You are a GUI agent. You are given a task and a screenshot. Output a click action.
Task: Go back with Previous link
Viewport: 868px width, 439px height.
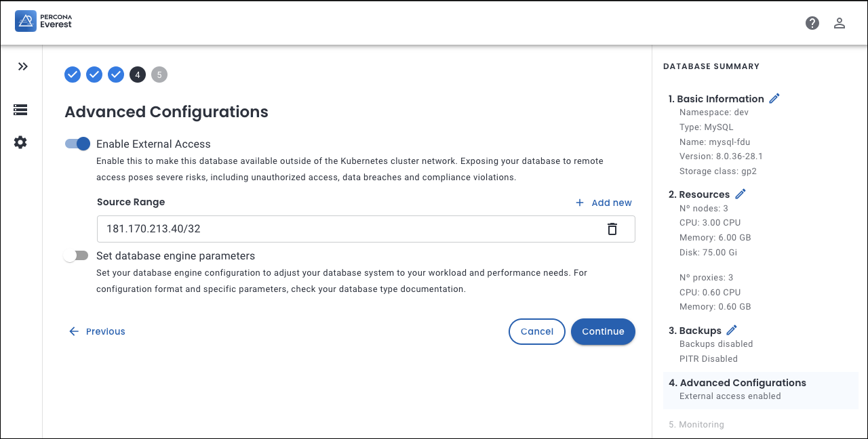point(97,331)
